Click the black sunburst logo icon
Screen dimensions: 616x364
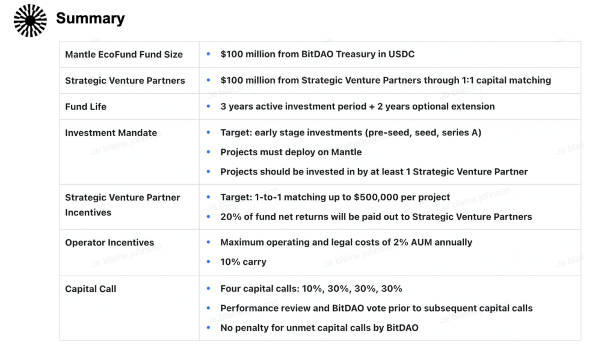point(30,20)
